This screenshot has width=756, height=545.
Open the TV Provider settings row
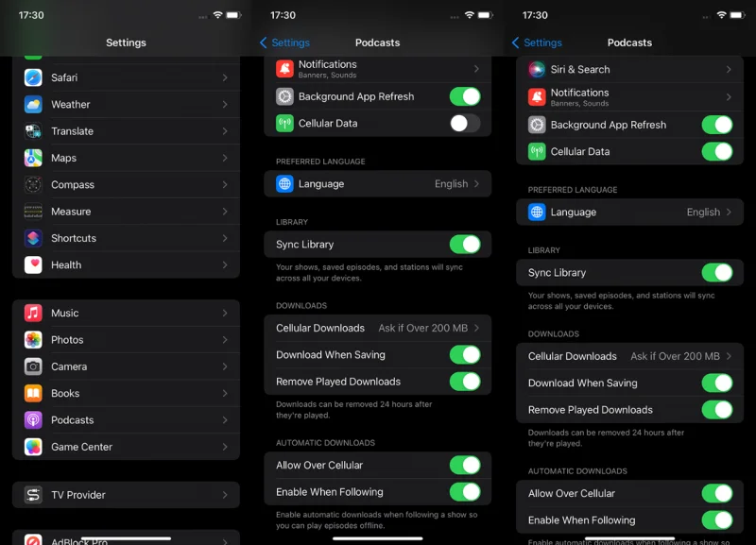point(127,495)
